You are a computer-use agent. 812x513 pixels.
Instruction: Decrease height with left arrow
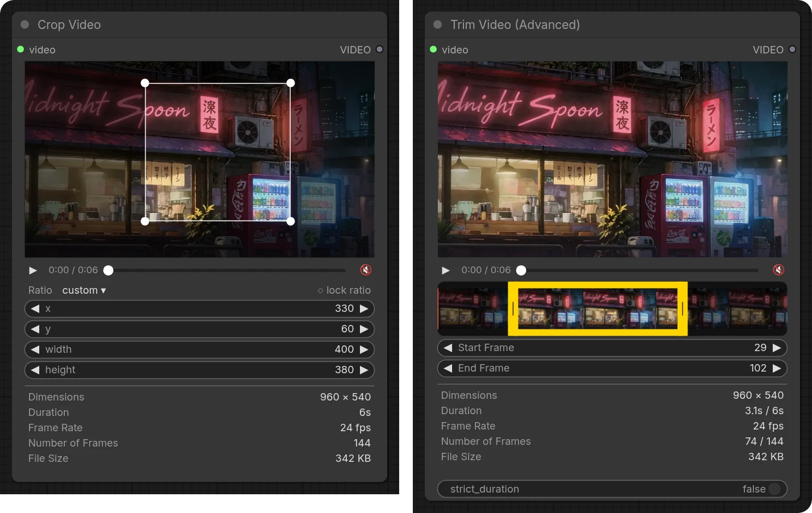tap(35, 370)
